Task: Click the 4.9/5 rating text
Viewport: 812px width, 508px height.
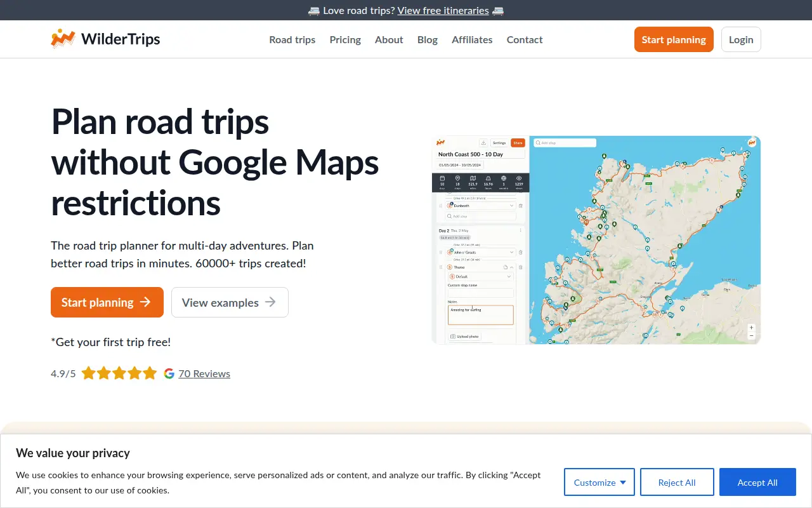Action: 63,373
